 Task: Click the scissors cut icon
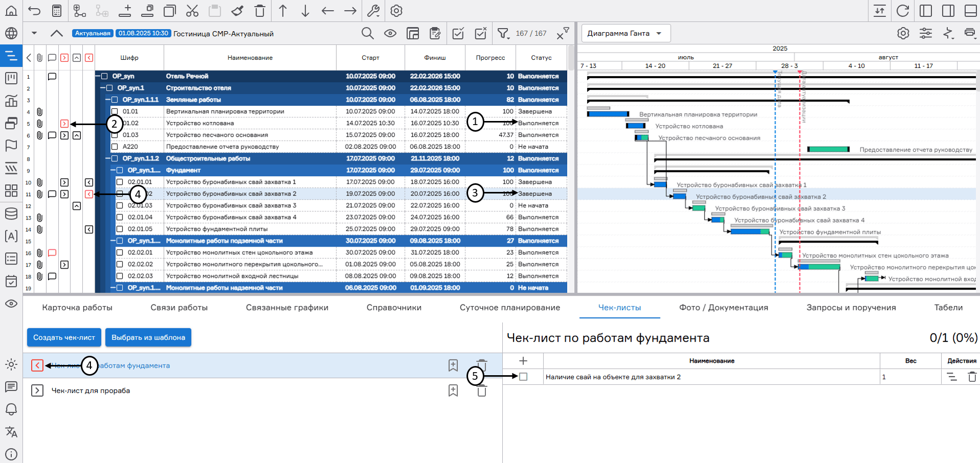click(x=192, y=11)
